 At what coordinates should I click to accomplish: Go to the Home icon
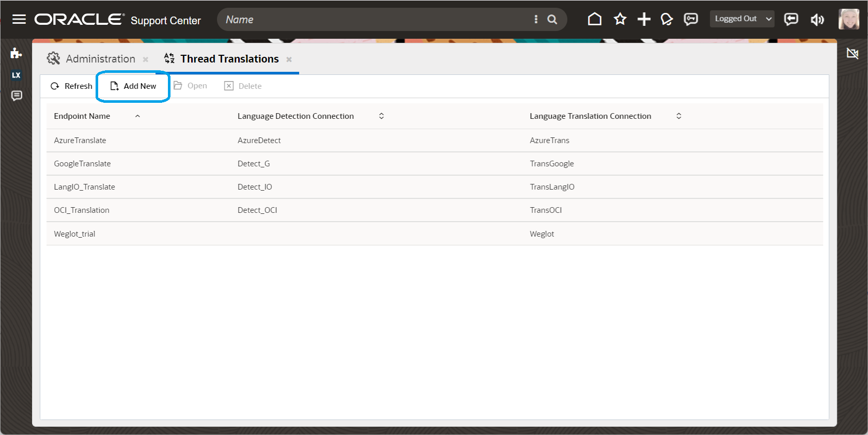tap(595, 20)
